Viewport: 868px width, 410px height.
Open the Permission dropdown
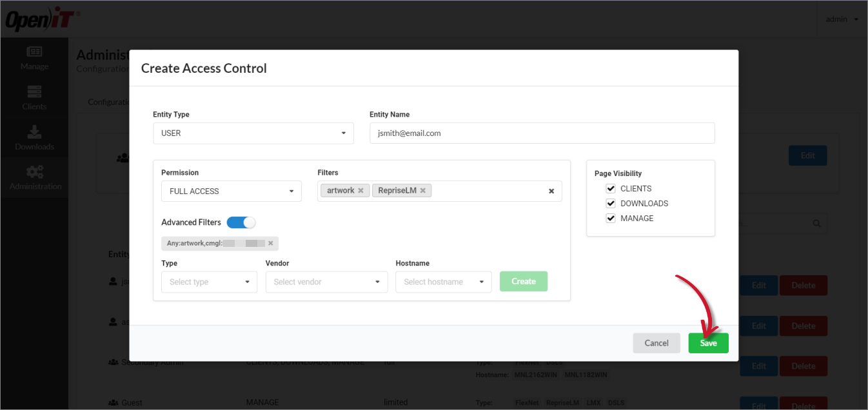231,191
